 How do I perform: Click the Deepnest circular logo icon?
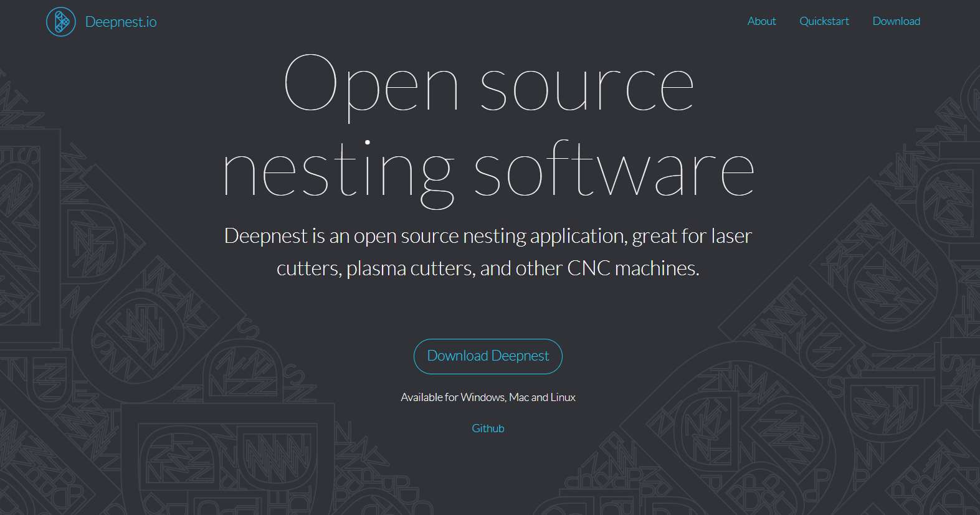(61, 22)
